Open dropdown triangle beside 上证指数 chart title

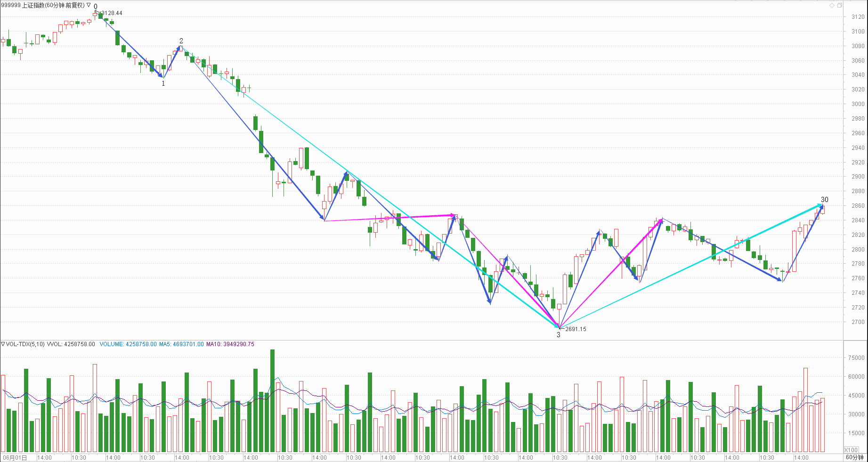[89, 5]
